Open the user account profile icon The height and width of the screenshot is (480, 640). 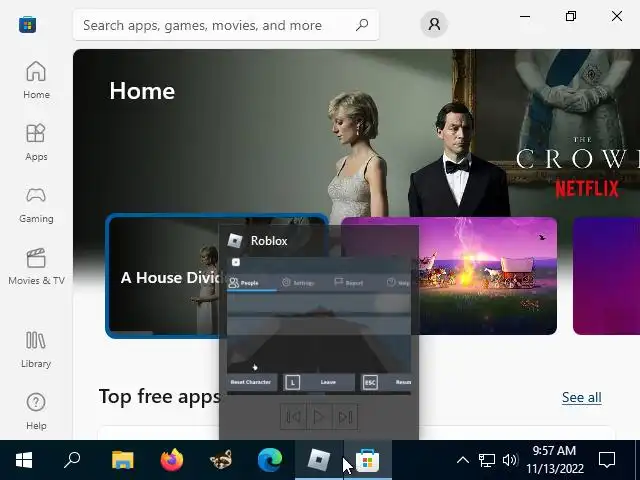(x=434, y=24)
